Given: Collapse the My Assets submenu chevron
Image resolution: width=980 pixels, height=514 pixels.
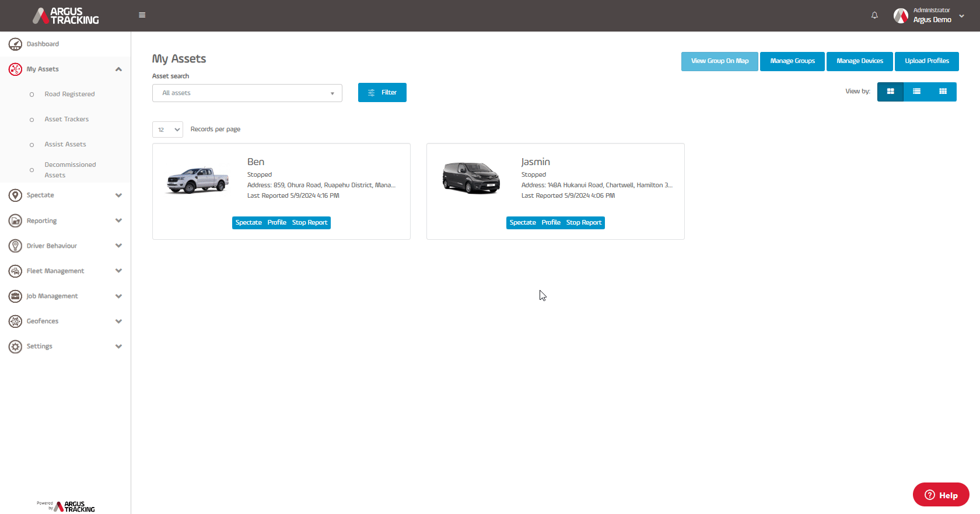Looking at the screenshot, I should point(118,69).
